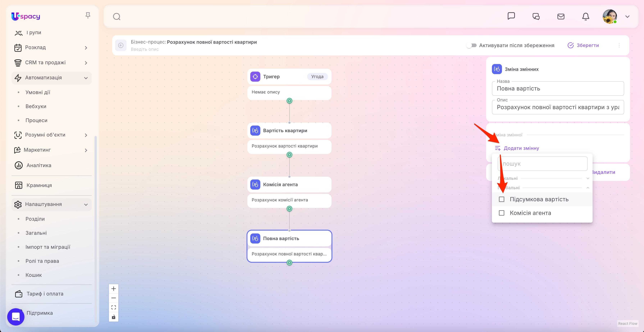Image resolution: width=644 pixels, height=332 pixels.
Task: Check the Підсумкова вартість checkbox
Action: click(501, 199)
